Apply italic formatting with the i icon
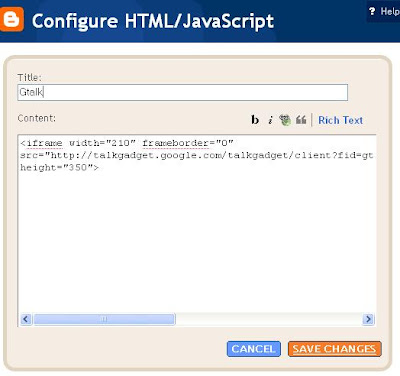The image size is (400, 376). [x=270, y=120]
